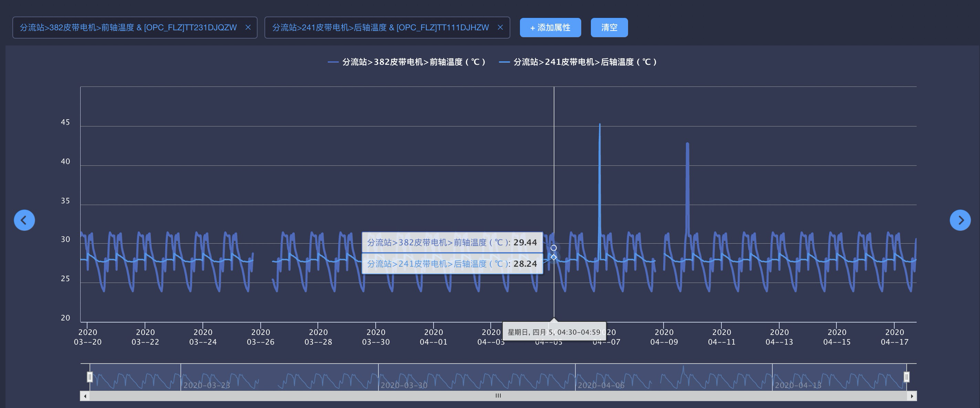Go to next chart with right arrow
Screen dimensions: 980x408
[x=960, y=220]
